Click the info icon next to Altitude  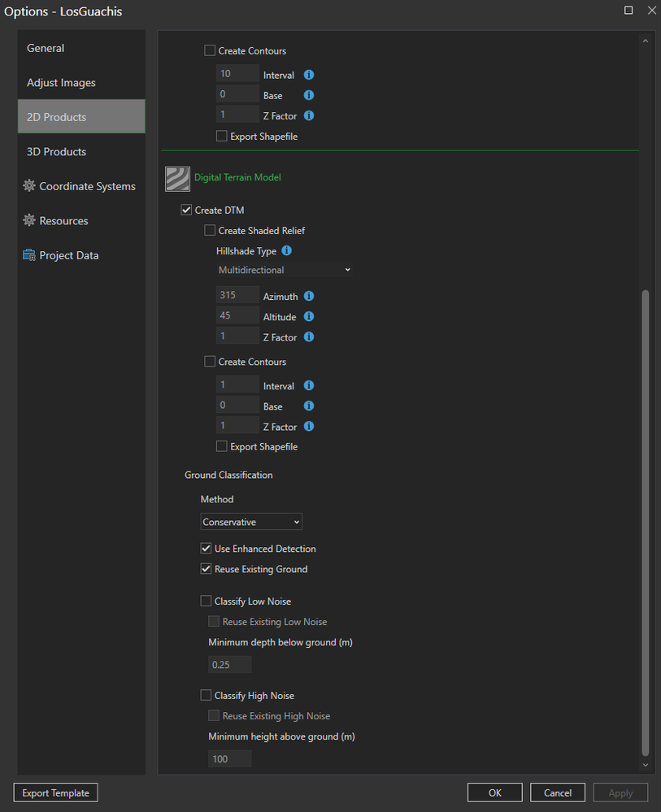(x=309, y=317)
